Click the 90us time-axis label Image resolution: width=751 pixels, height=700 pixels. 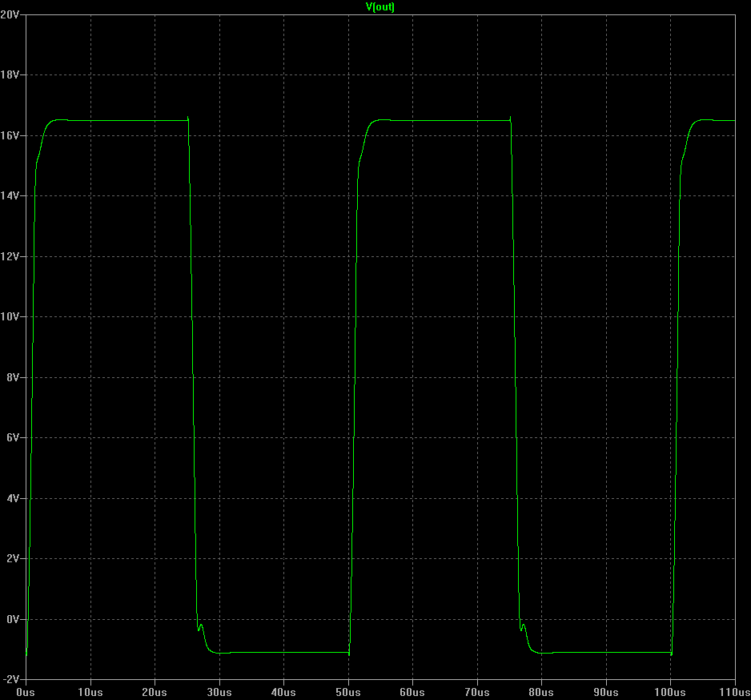coord(606,692)
